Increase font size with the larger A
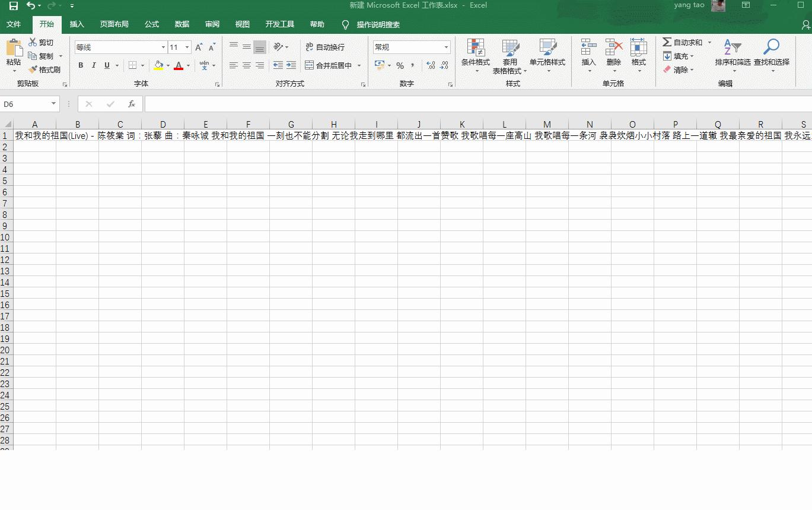This screenshot has width=812, height=510. point(199,47)
